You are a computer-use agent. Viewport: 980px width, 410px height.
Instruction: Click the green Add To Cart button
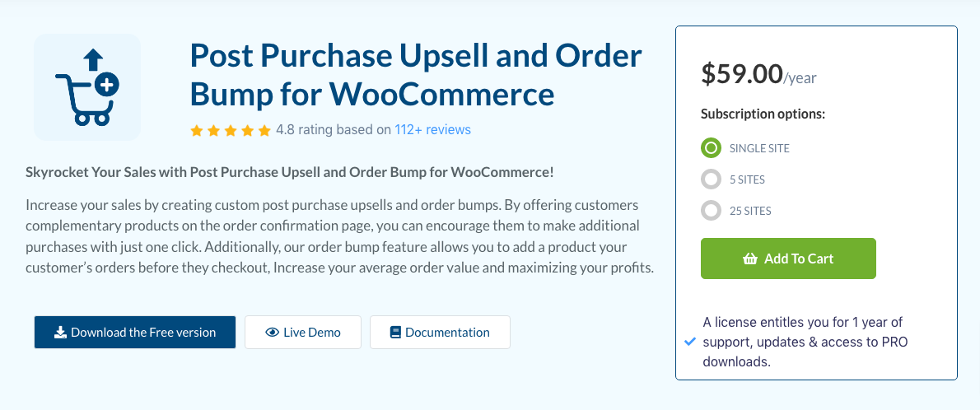(x=788, y=259)
